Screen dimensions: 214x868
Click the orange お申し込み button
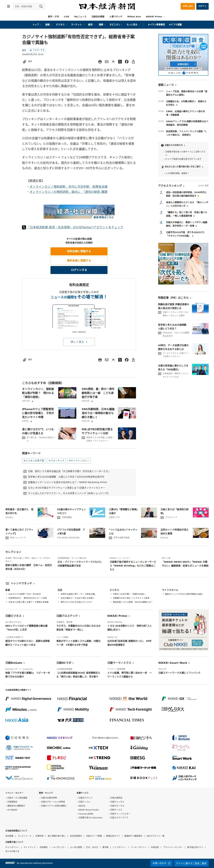tap(188, 6)
